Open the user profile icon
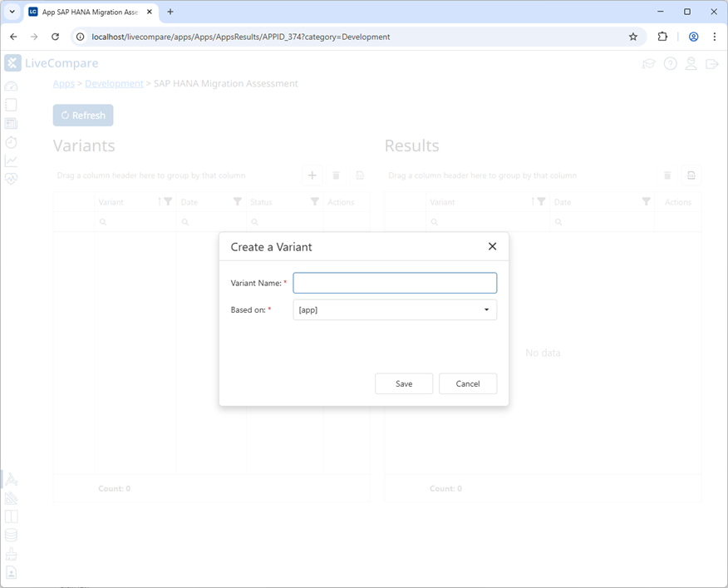This screenshot has width=728, height=588. 691,64
